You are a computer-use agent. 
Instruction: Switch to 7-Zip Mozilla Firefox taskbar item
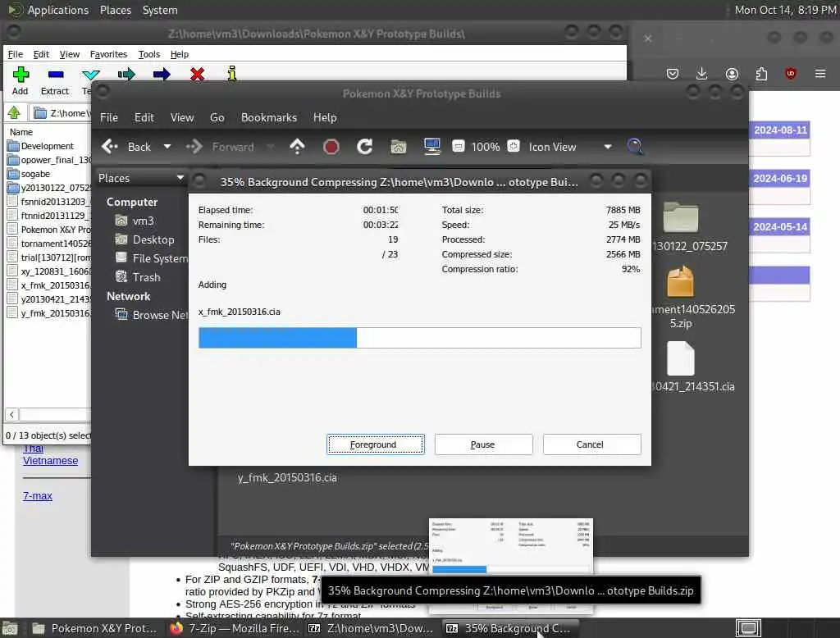click(x=235, y=628)
